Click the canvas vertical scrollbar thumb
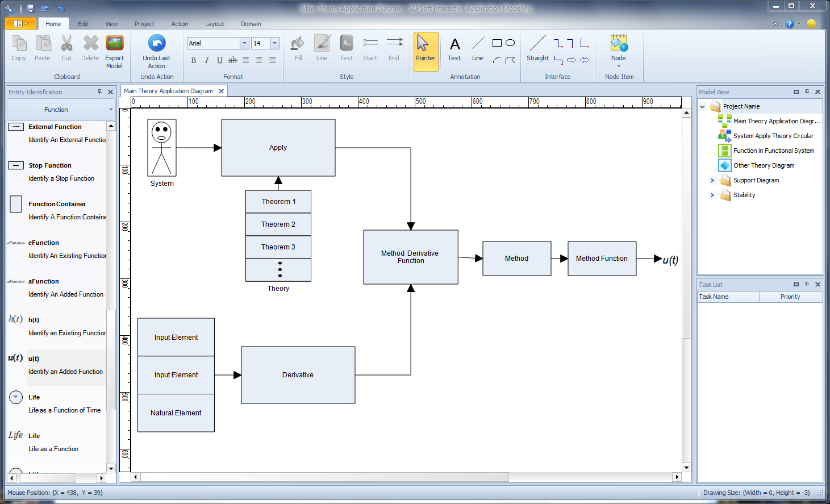This screenshot has width=830, height=504. click(x=686, y=228)
